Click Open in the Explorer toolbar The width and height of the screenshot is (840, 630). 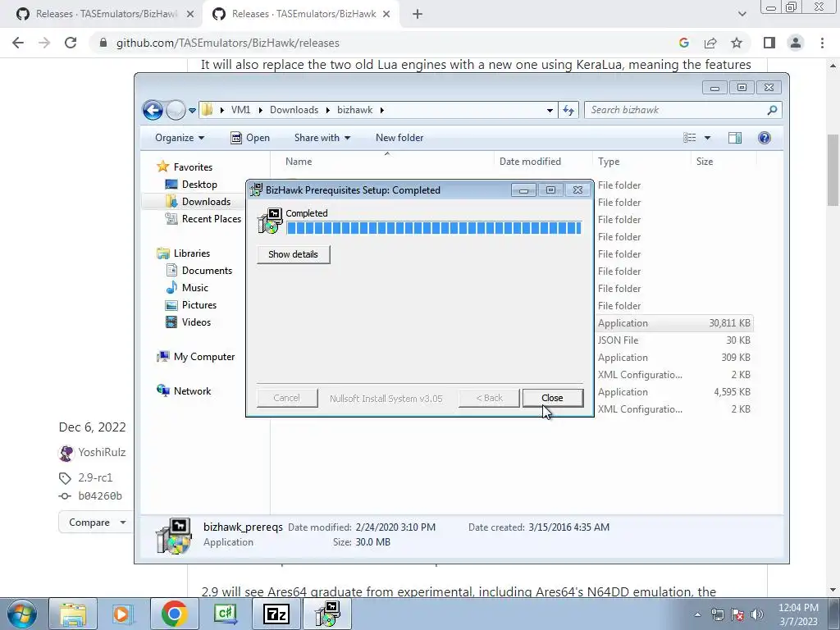tap(250, 138)
